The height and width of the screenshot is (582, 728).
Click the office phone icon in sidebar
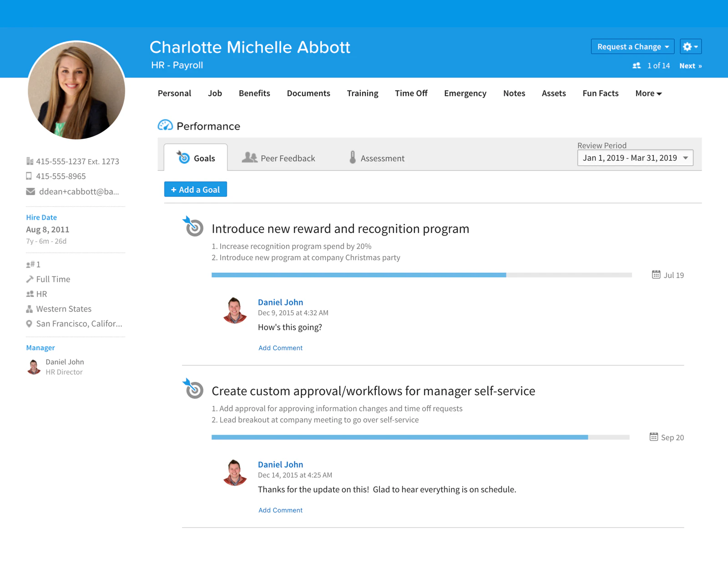tap(30, 161)
